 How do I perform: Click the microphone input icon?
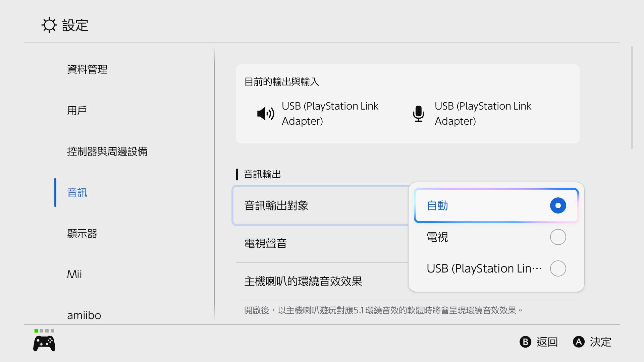pyautogui.click(x=418, y=114)
